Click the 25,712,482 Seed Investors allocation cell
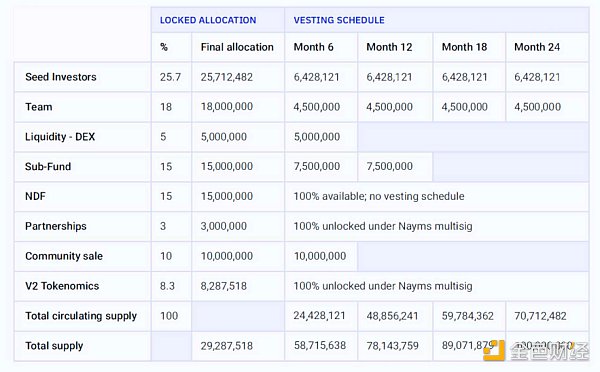The image size is (600, 372). (x=227, y=77)
